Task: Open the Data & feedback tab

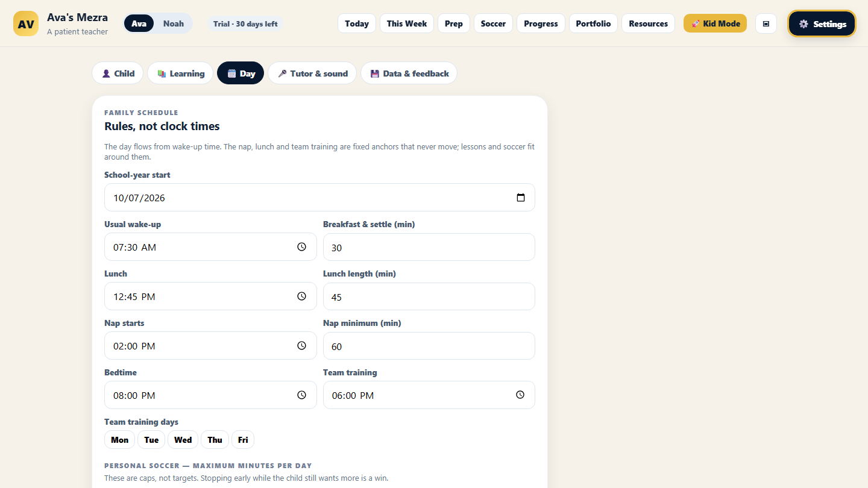Action: point(409,74)
